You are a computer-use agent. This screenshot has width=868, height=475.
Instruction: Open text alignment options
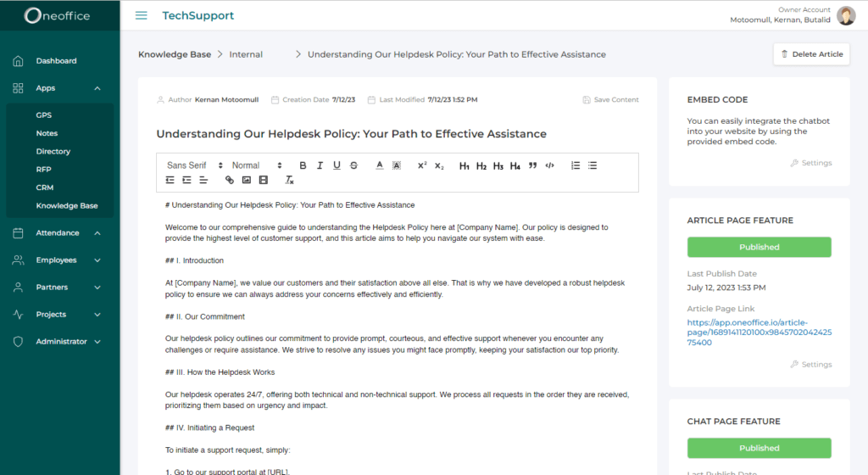[203, 180]
